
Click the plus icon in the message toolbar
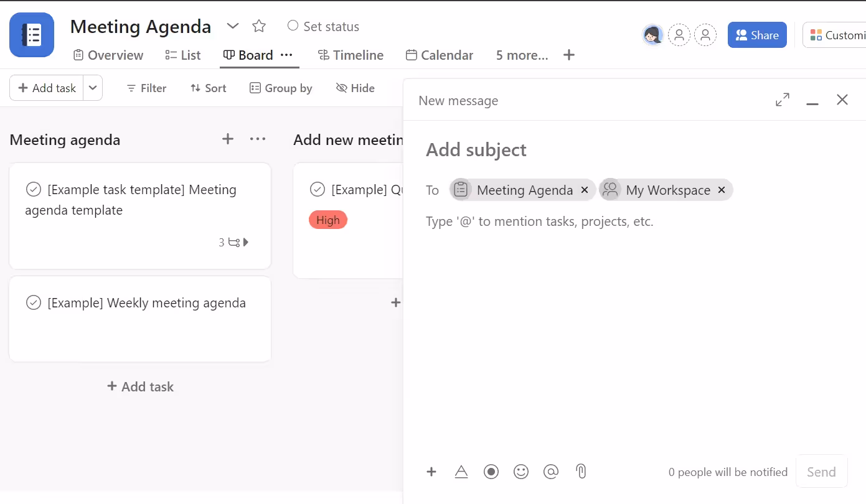click(431, 471)
